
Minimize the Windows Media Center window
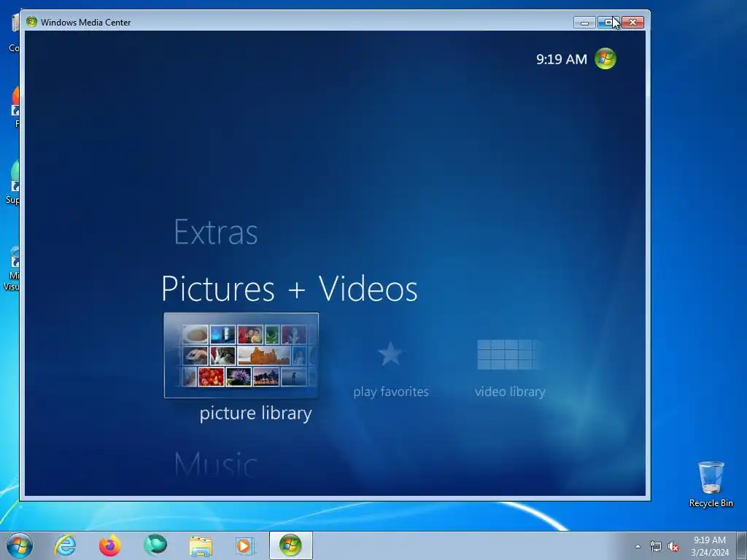(584, 23)
